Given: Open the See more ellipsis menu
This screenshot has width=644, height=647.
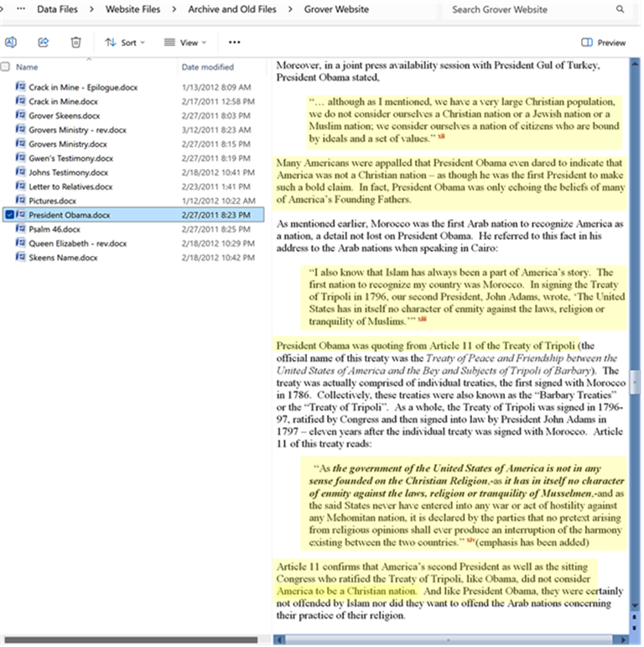Looking at the screenshot, I should point(234,42).
